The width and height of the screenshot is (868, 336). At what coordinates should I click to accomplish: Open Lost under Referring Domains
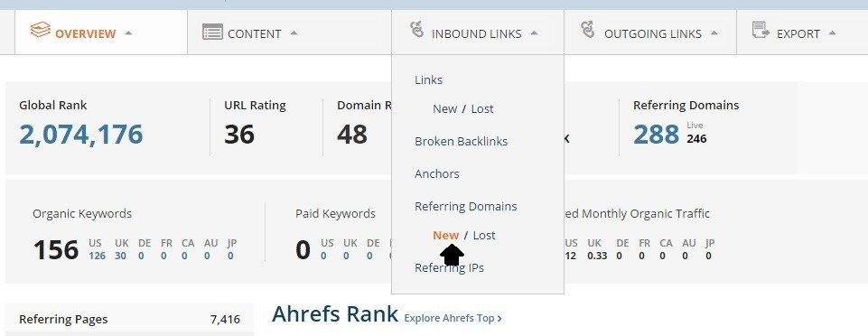point(484,235)
